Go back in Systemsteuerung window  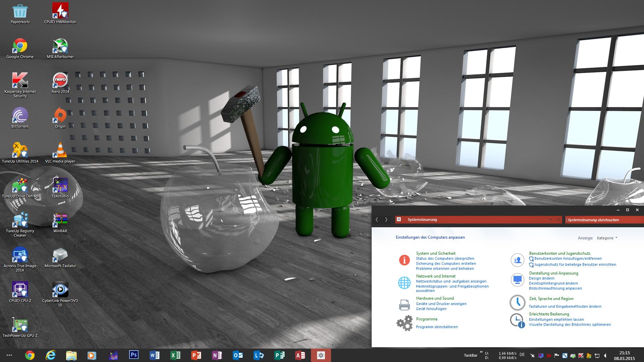point(377,220)
